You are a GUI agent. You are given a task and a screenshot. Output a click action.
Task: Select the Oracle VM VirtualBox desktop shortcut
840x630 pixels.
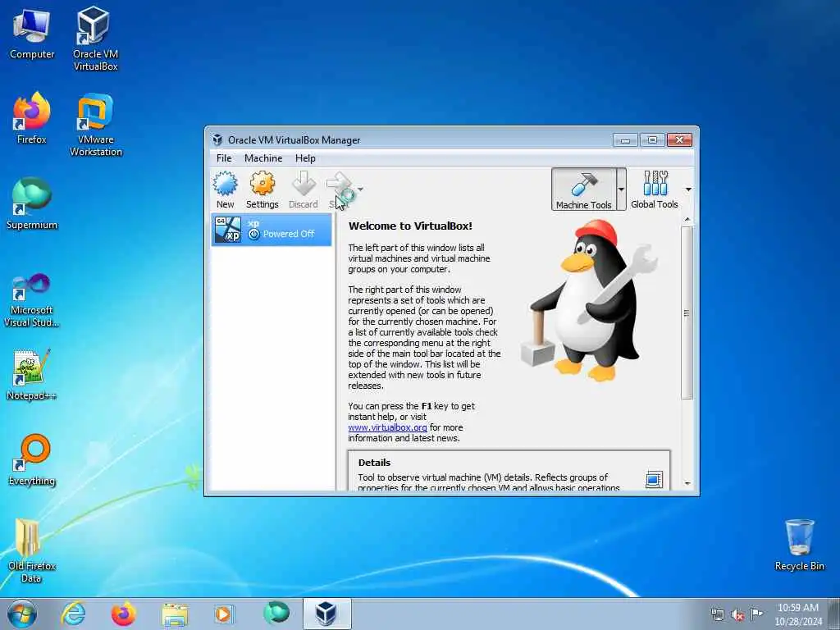[95, 39]
